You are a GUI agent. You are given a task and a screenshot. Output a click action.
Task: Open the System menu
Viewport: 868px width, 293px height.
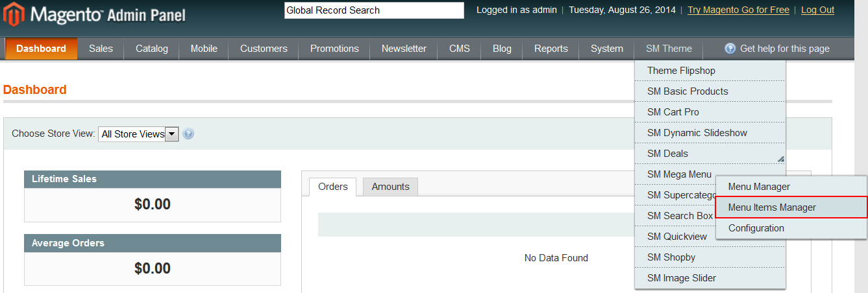tap(607, 49)
